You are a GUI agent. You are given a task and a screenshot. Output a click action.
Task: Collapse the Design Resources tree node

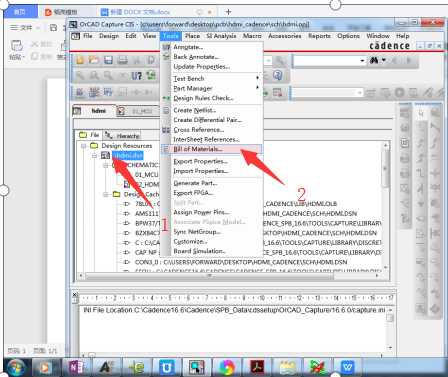[x=84, y=146]
